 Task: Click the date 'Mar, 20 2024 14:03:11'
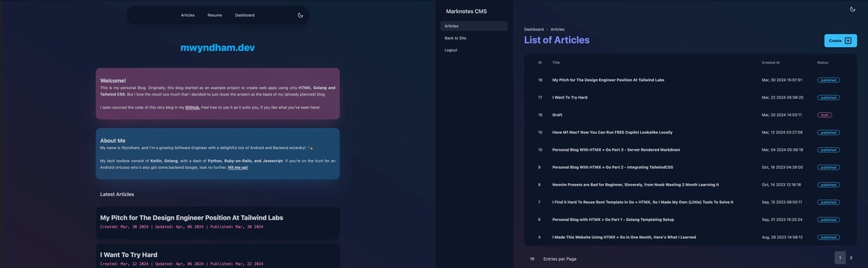point(782,115)
